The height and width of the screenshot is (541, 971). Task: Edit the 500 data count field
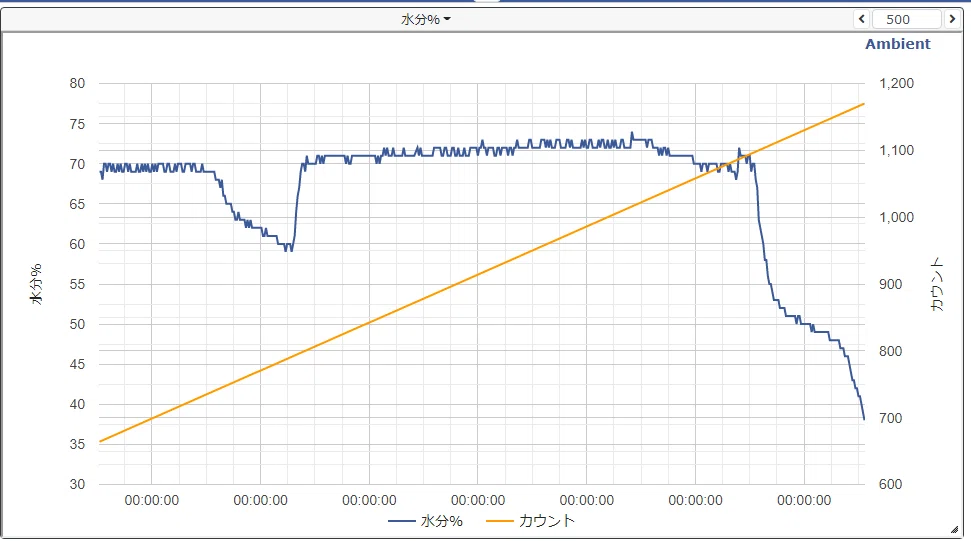(907, 19)
